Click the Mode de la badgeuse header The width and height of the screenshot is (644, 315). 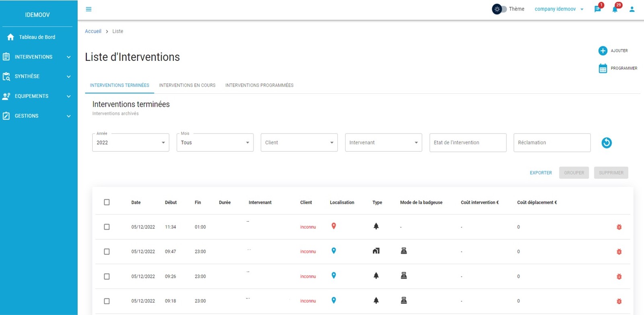[x=421, y=203]
